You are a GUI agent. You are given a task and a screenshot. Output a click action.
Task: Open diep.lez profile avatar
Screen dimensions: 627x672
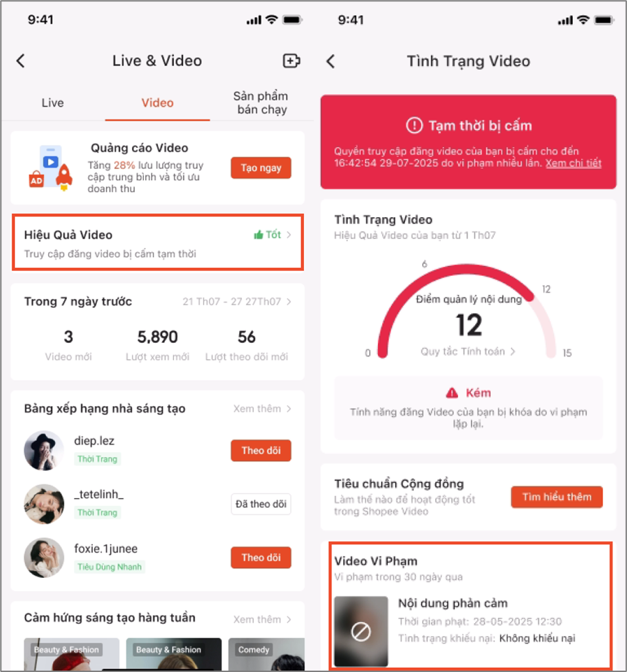(44, 451)
